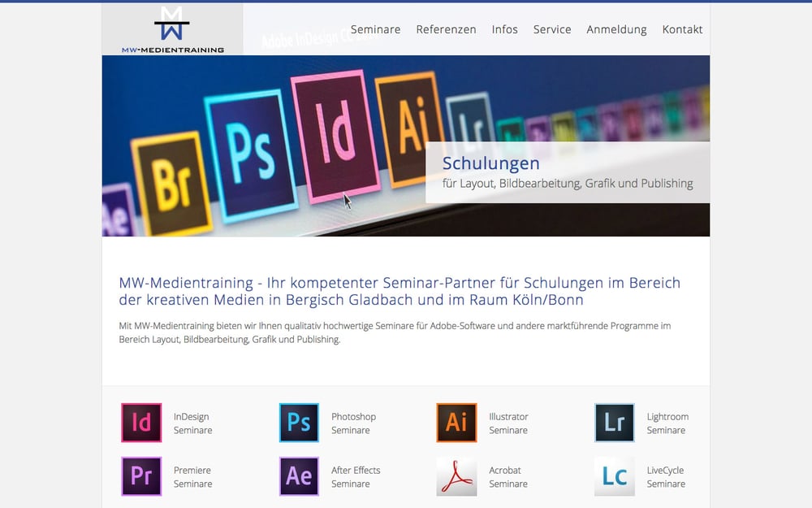Viewport: 812px width, 508px height.
Task: Click the Lightroom Lr seminar icon
Action: pos(614,423)
